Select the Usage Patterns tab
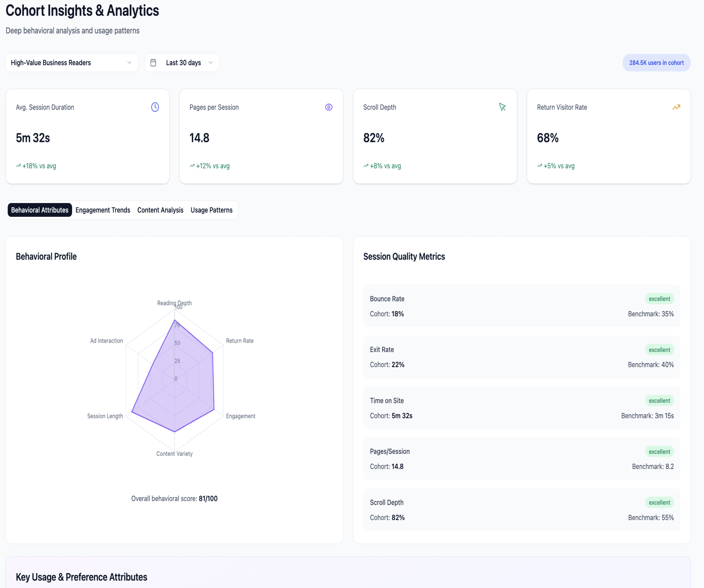The height and width of the screenshot is (588, 704). (x=211, y=210)
